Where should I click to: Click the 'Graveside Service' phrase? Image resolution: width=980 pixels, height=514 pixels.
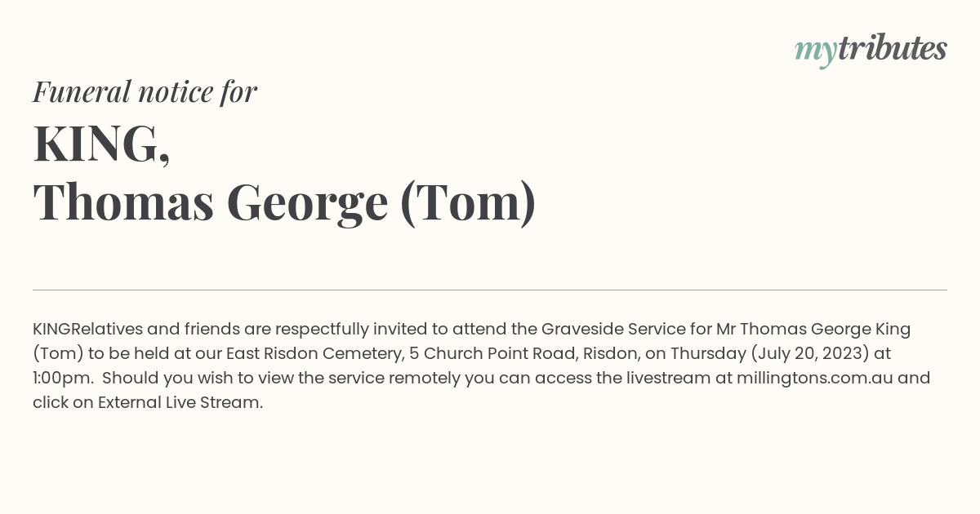coord(612,330)
